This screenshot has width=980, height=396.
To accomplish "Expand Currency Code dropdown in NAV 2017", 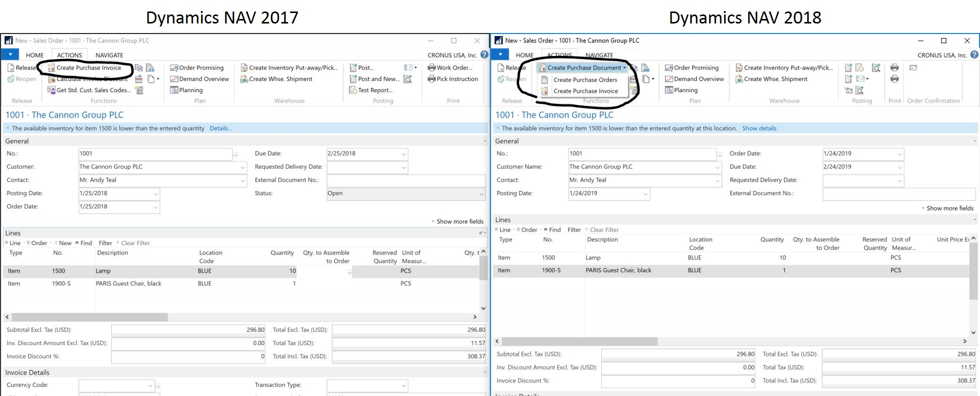I will coord(150,385).
